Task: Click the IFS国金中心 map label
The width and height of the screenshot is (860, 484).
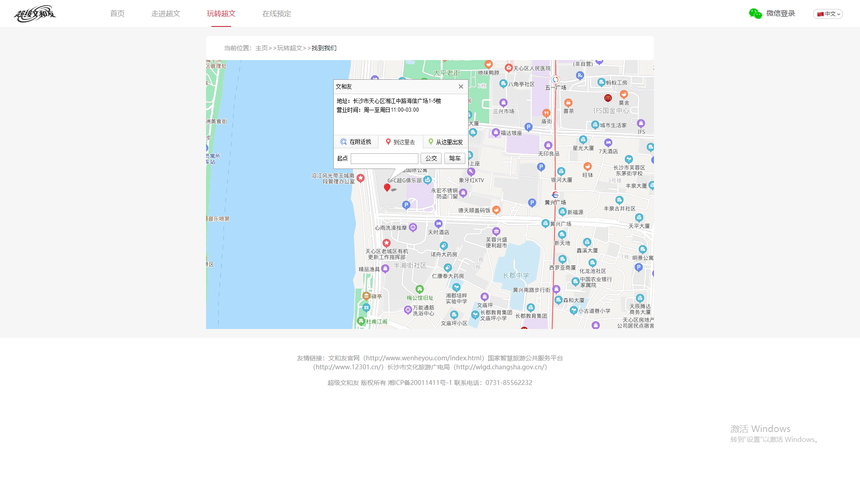Action: click(x=611, y=111)
